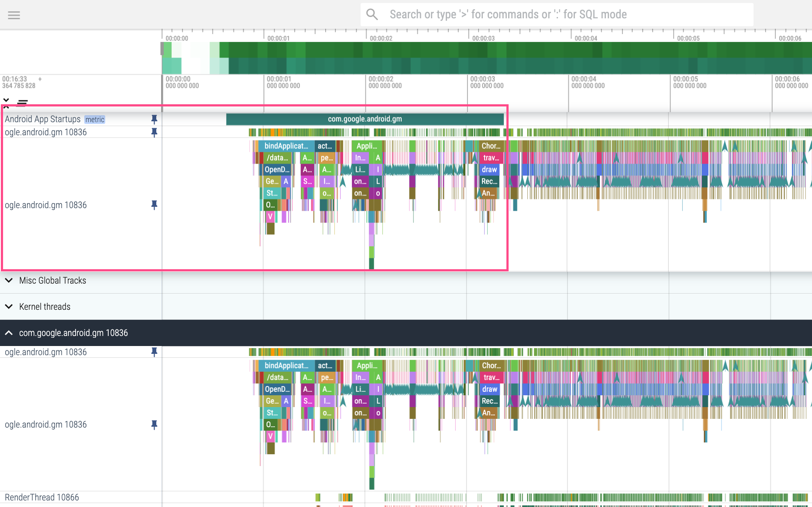Pin the Android App Startups metric track
This screenshot has height=507, width=812.
[x=154, y=119]
